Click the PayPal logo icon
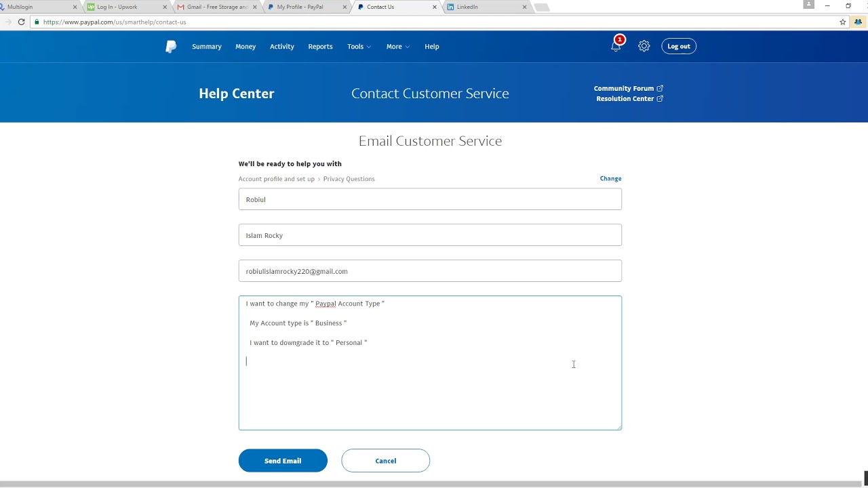This screenshot has width=868, height=488. (171, 46)
